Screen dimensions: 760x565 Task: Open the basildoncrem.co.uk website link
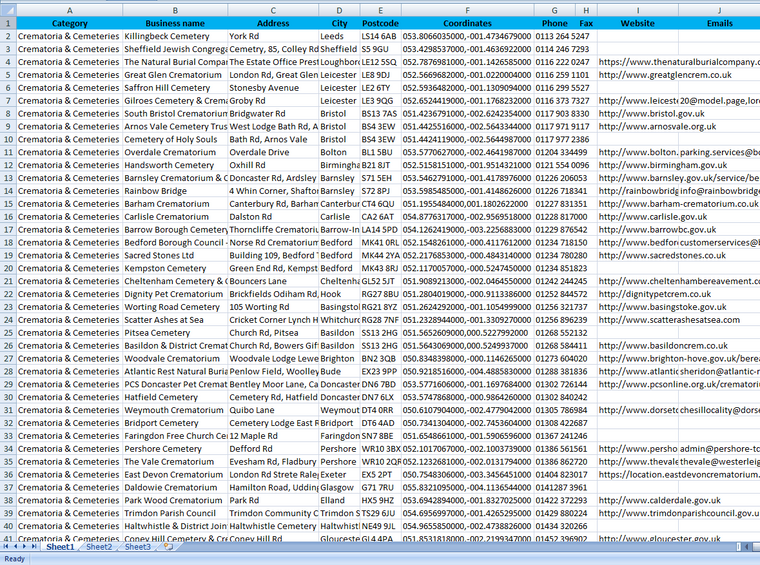(663, 345)
